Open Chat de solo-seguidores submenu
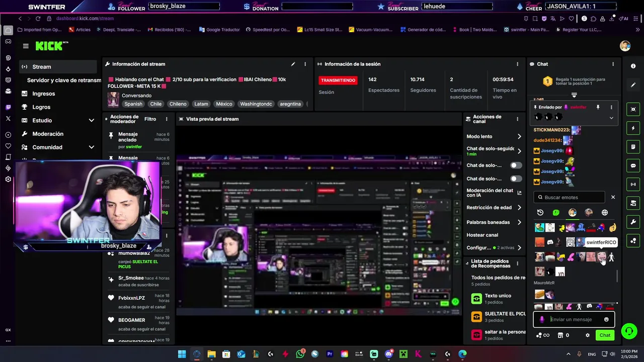The width and height of the screenshot is (644, 362). (494, 151)
